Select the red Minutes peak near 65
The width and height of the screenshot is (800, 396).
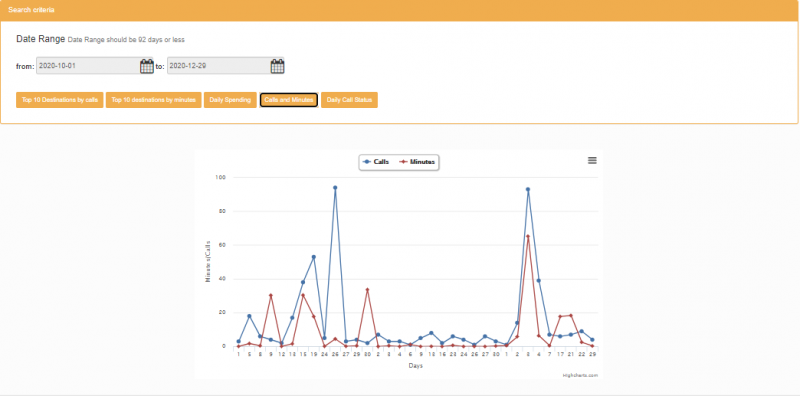coord(528,236)
